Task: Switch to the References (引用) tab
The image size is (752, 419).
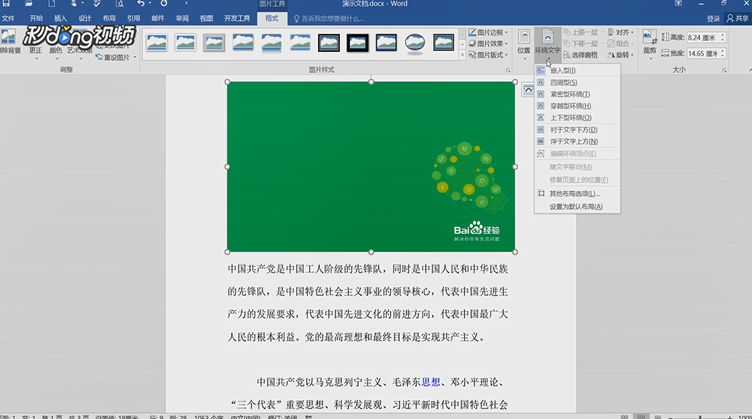Action: 133,18
